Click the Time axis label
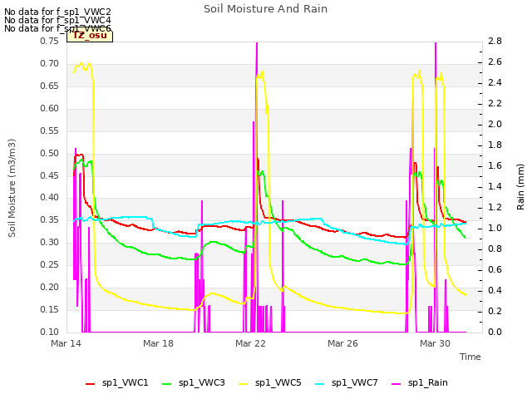The image size is (532, 399). pos(470,357)
